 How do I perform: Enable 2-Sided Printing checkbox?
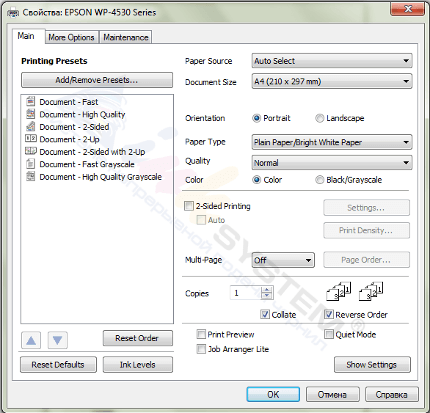189,206
